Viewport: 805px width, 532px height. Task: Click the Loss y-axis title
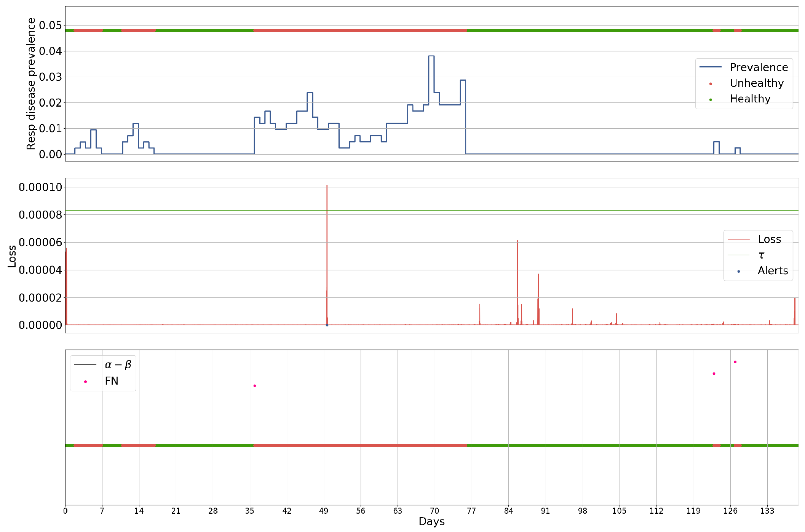(12, 256)
